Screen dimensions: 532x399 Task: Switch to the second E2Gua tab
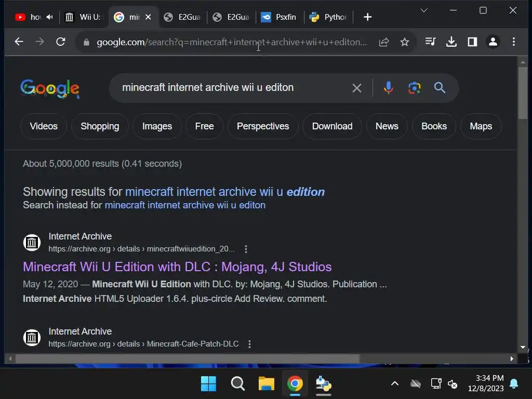pyautogui.click(x=231, y=17)
